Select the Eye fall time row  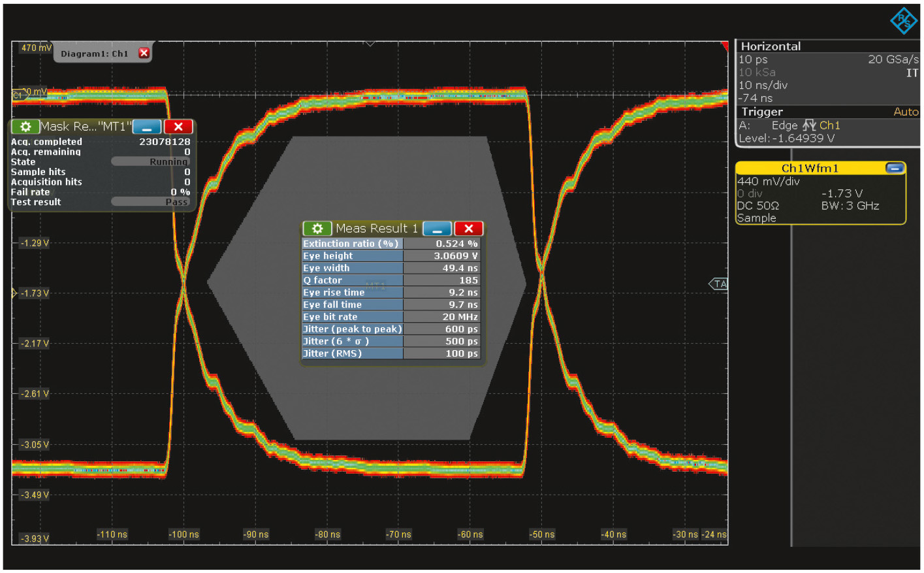(x=390, y=304)
